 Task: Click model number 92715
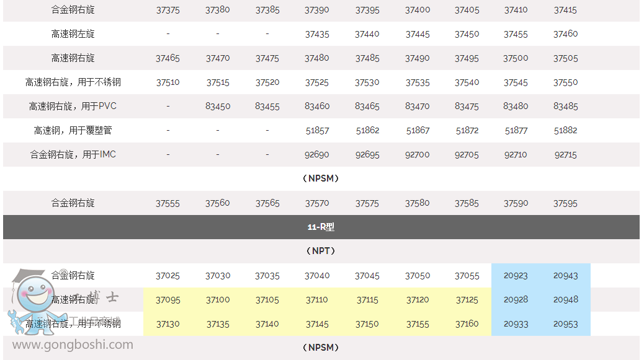[565, 155]
